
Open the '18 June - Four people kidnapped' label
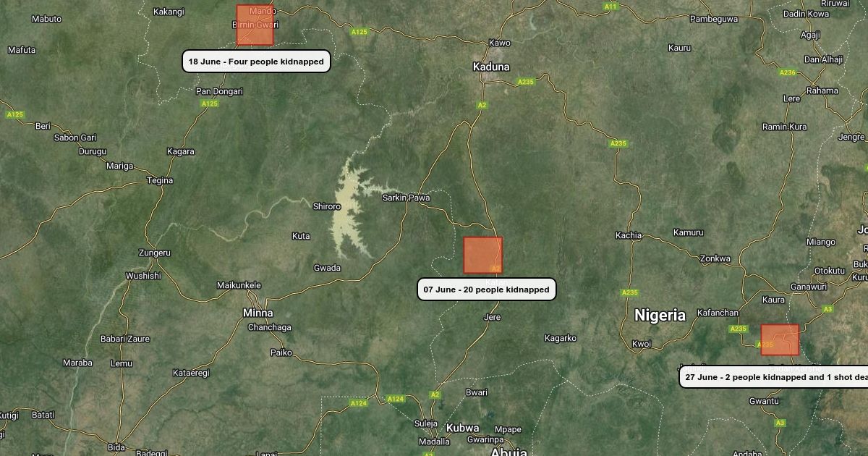click(256, 62)
